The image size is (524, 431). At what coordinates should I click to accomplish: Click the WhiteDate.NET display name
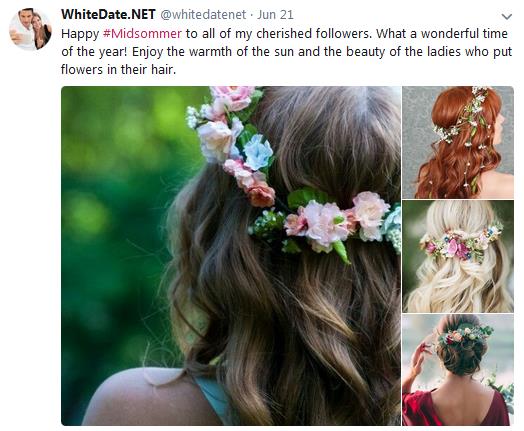(108, 14)
